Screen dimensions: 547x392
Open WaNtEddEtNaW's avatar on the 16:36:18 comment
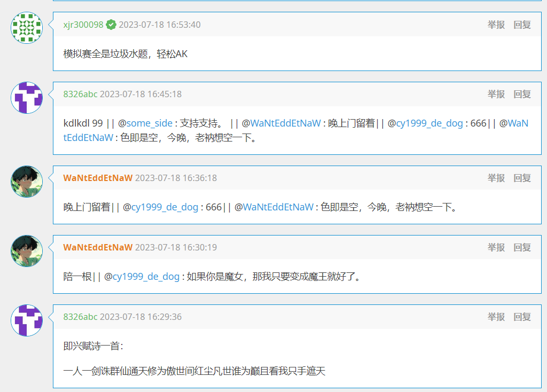(x=27, y=182)
